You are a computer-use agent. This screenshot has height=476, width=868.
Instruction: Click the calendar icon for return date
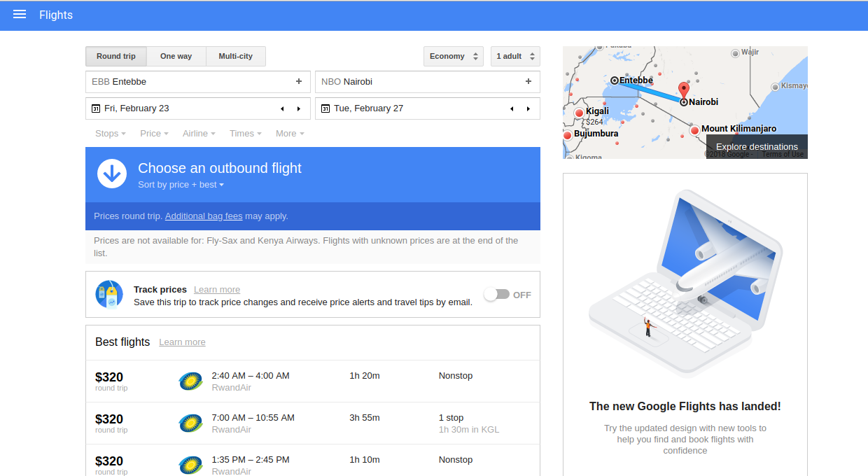325,108
